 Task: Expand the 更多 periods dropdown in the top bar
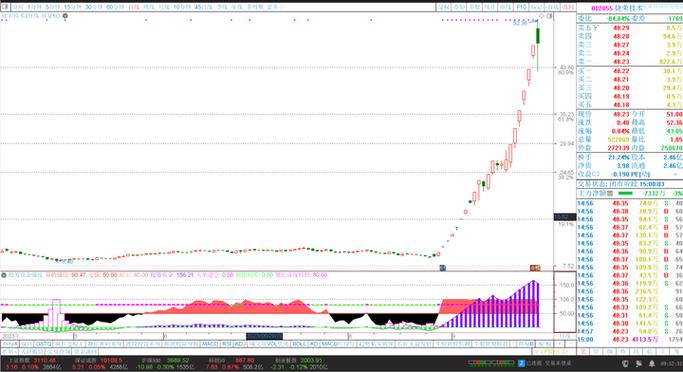(x=274, y=7)
